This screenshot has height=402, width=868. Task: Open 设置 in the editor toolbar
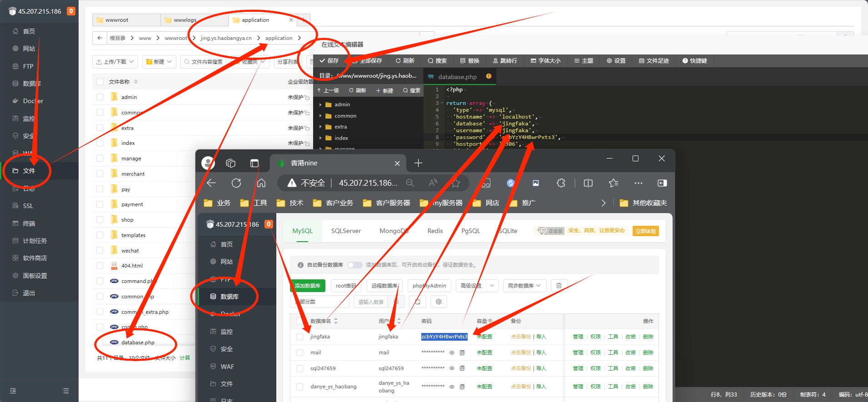616,61
